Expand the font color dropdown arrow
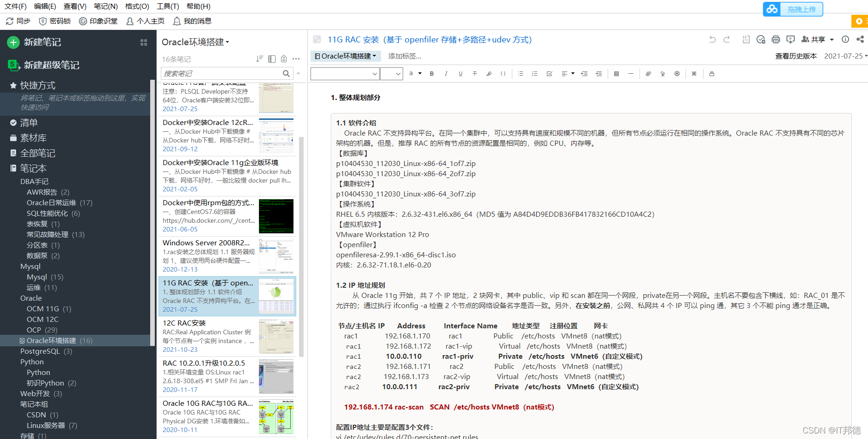 pos(420,74)
